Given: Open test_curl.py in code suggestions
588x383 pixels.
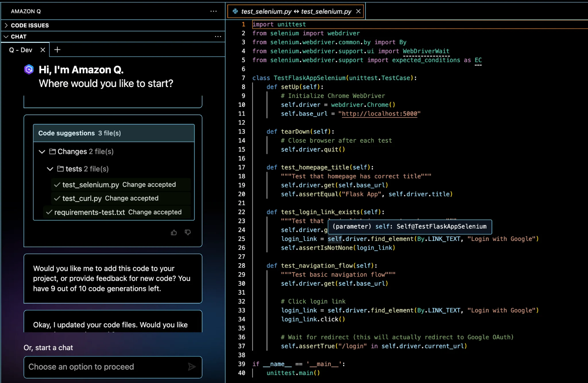Looking at the screenshot, I should pos(82,198).
